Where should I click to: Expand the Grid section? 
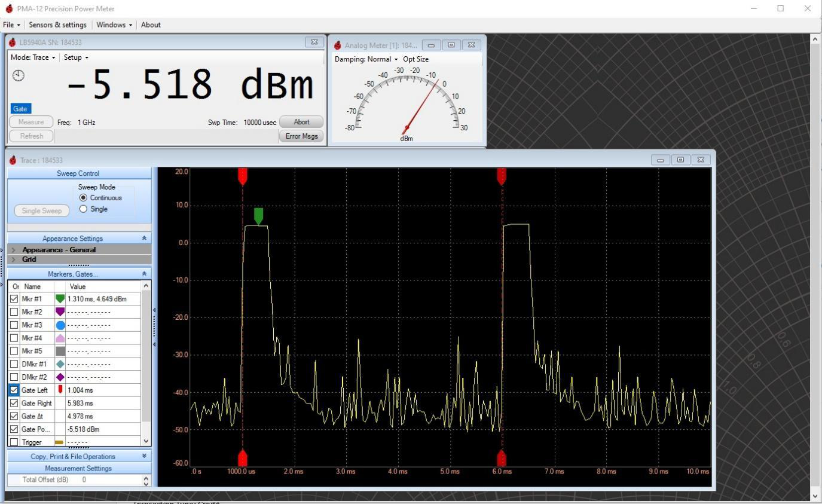14,259
